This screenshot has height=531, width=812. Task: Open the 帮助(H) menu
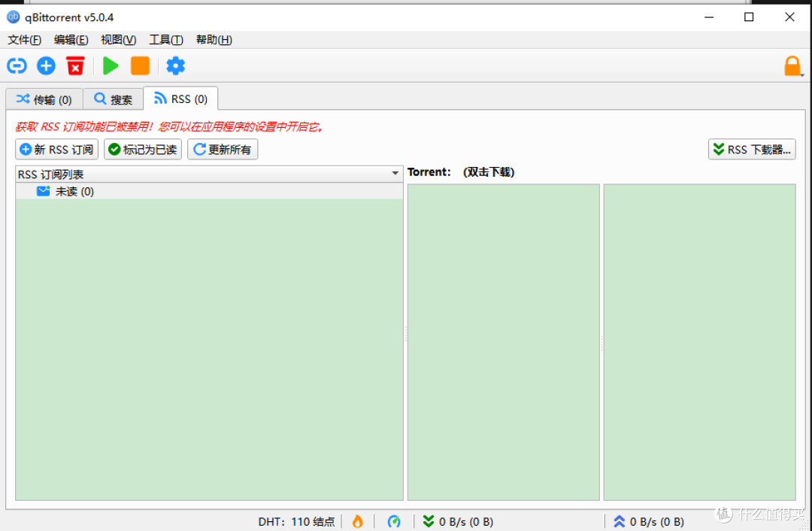coord(214,40)
